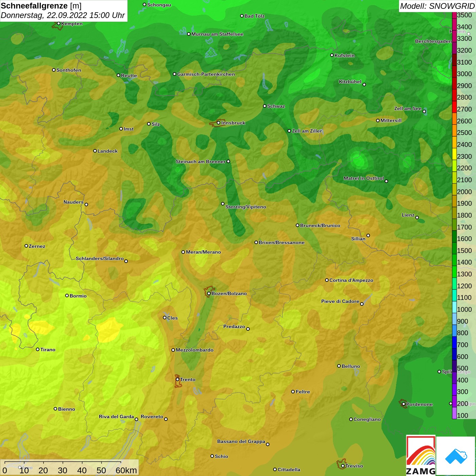This screenshot has width=476, height=476.
Task: Select the Pordenone city marker
Action: click(x=404, y=404)
